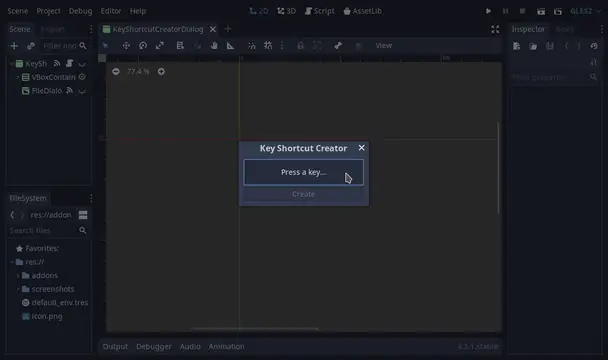Click the Inspector load resource folder icon
The image size is (608, 360).
pyautogui.click(x=533, y=46)
